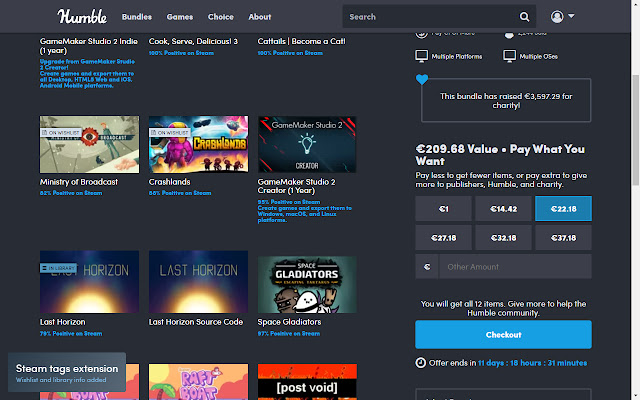The height and width of the screenshot is (400, 640).
Task: Select the €37.18 payment tier
Action: [x=563, y=238]
